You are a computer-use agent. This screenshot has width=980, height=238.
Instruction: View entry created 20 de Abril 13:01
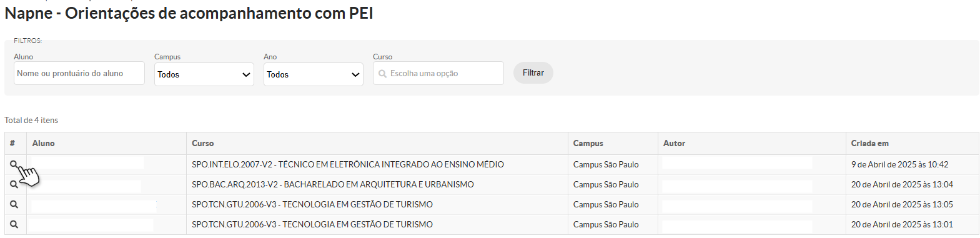(x=14, y=224)
